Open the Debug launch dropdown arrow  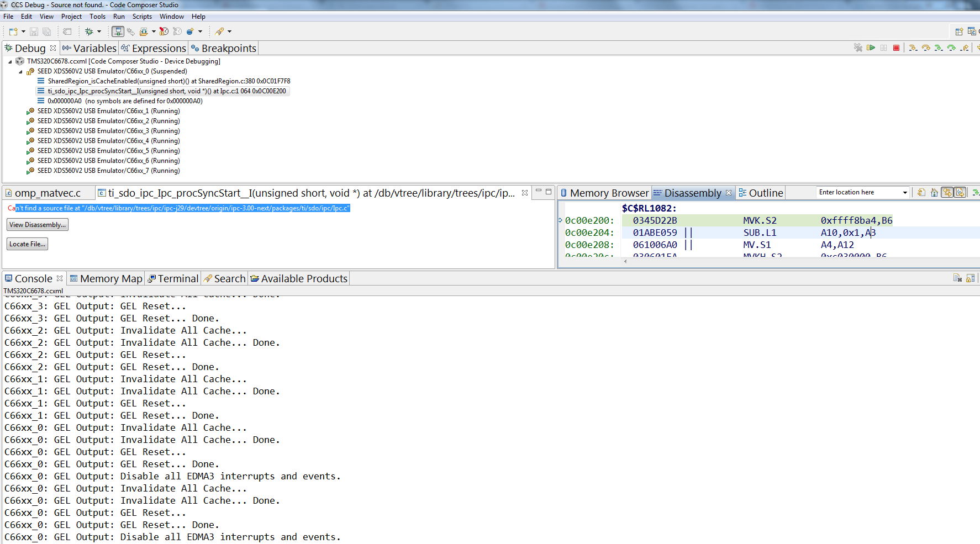point(99,31)
